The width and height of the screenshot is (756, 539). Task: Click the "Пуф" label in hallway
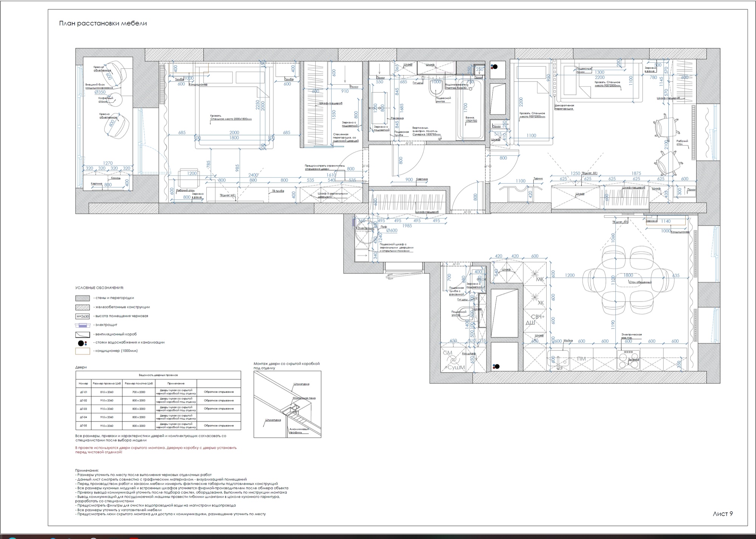(x=384, y=227)
